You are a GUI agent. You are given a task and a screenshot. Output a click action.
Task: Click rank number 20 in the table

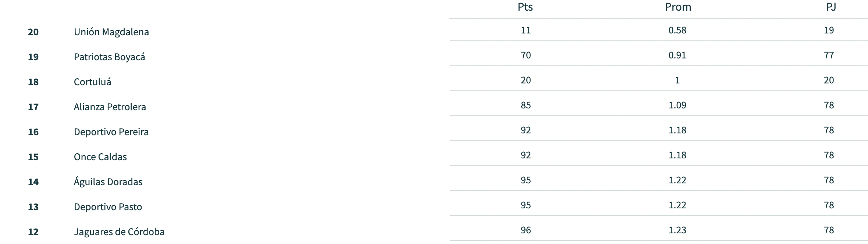pyautogui.click(x=33, y=32)
